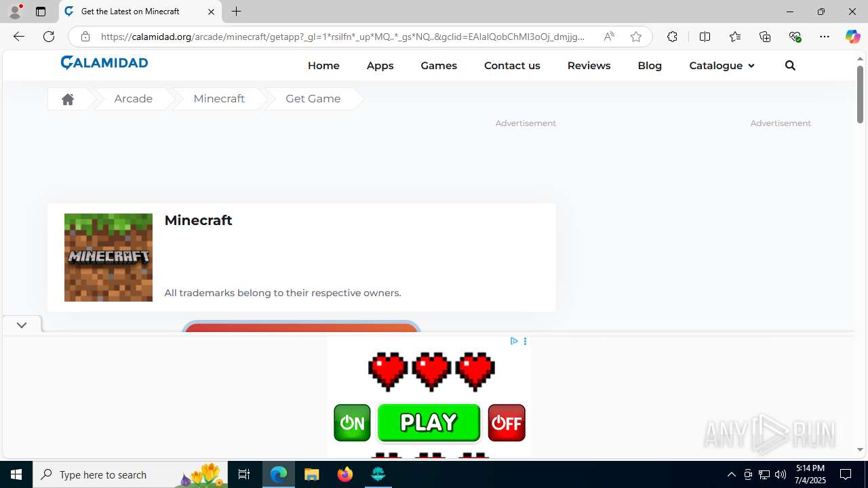
Task: Open the tab actions menu icon
Action: (41, 12)
